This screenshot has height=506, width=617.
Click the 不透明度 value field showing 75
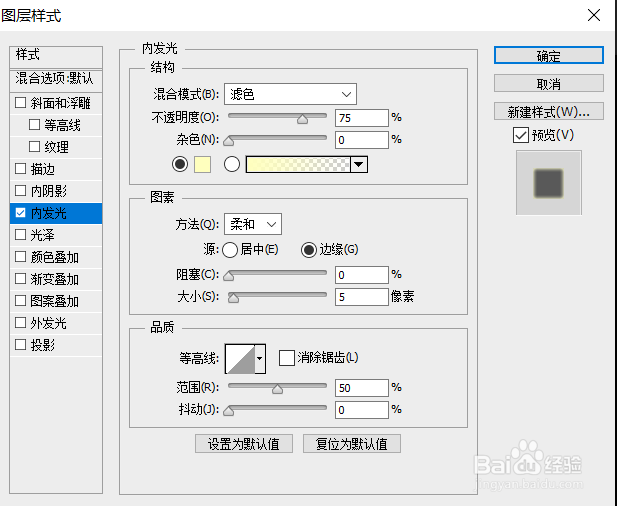pos(362,118)
